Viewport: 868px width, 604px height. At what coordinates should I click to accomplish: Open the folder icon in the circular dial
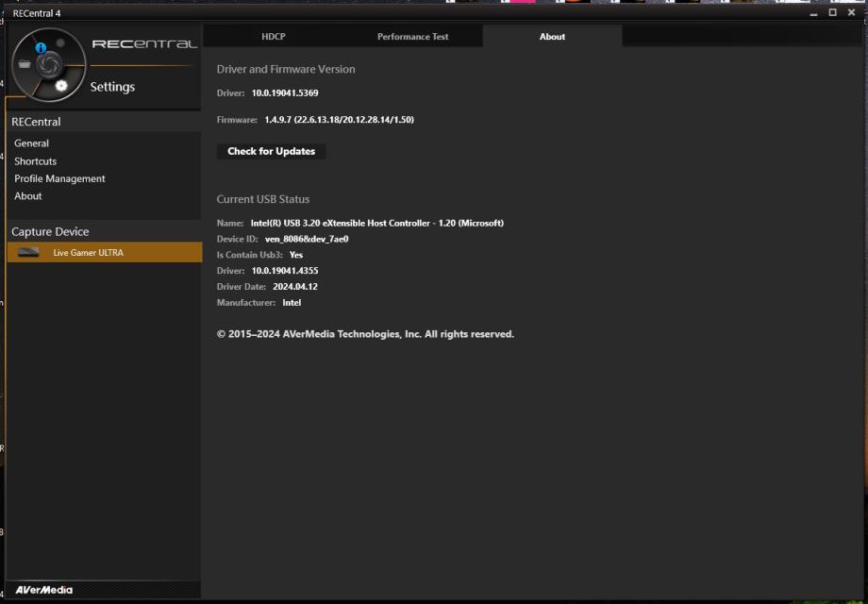pyautogui.click(x=25, y=64)
